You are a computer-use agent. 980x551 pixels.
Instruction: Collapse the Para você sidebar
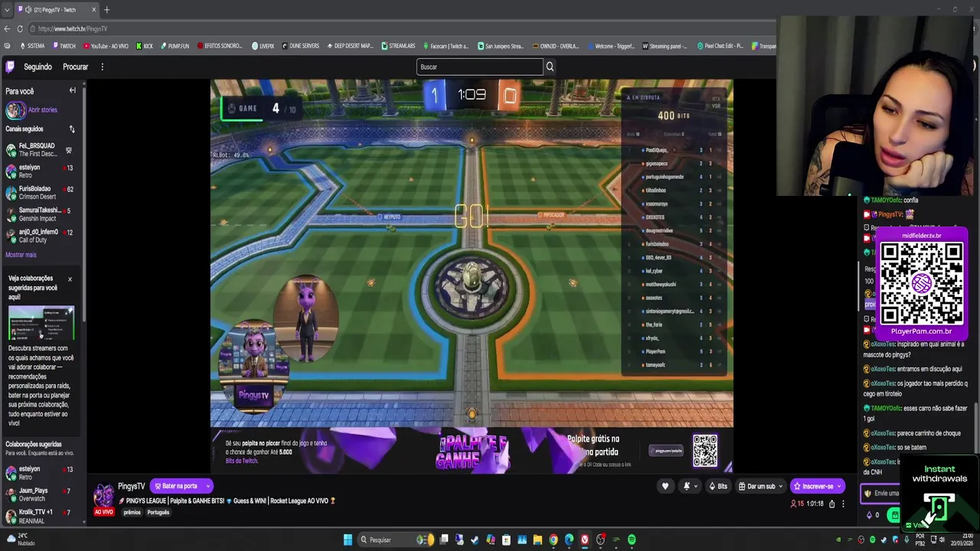point(73,90)
